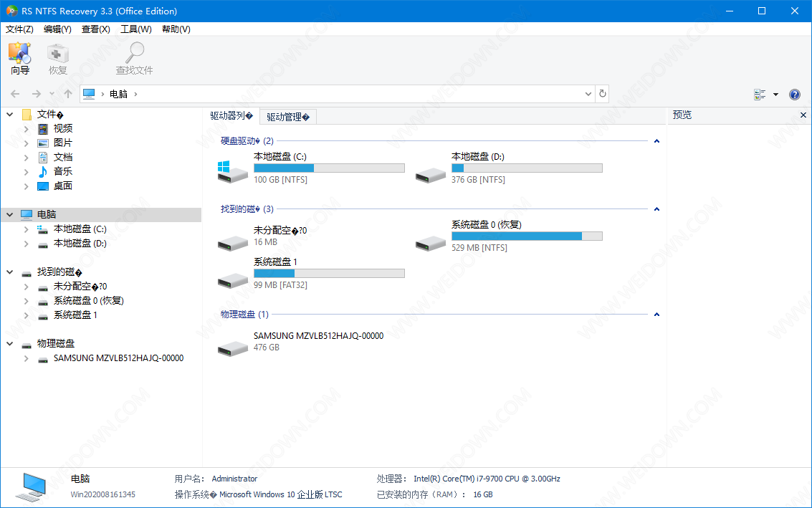The image size is (812, 508).
Task: Collapse the 物理磁盘 (1) group arrow
Action: pos(656,315)
